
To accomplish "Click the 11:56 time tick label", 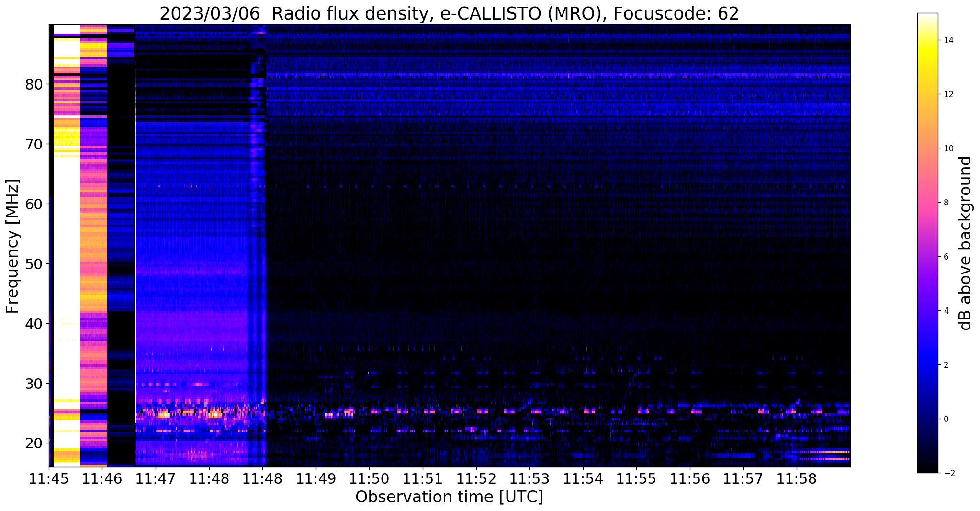I will click(690, 478).
